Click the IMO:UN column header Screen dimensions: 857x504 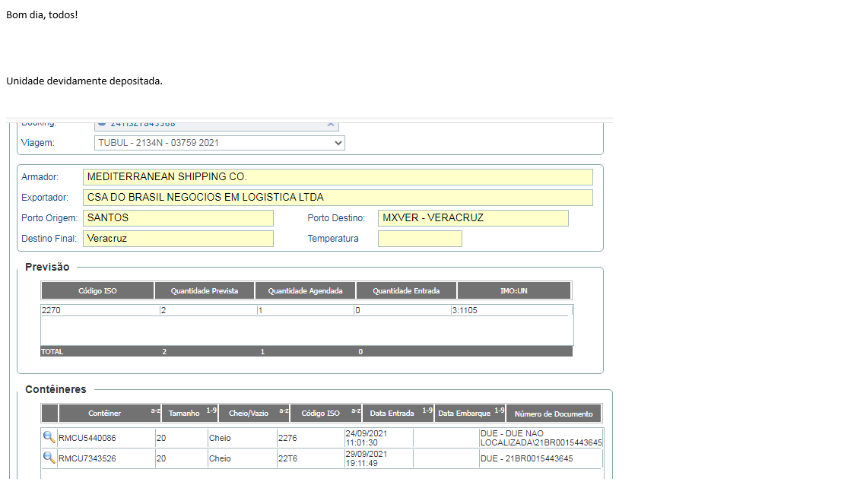pos(514,291)
